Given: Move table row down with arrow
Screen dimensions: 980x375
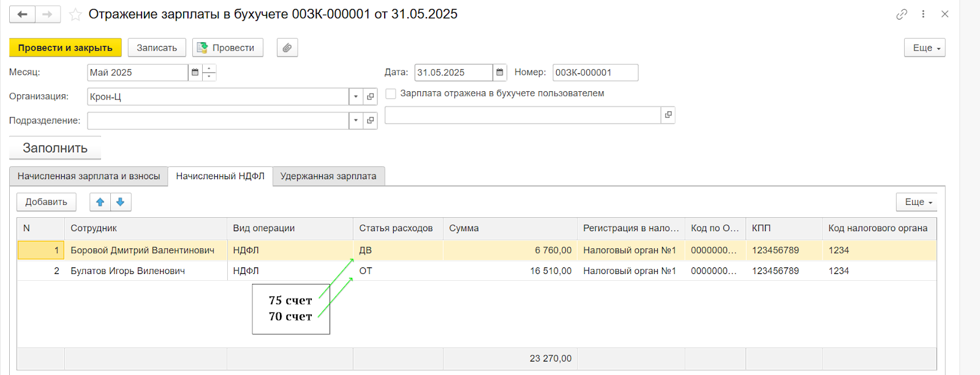Looking at the screenshot, I should pyautogui.click(x=121, y=202).
